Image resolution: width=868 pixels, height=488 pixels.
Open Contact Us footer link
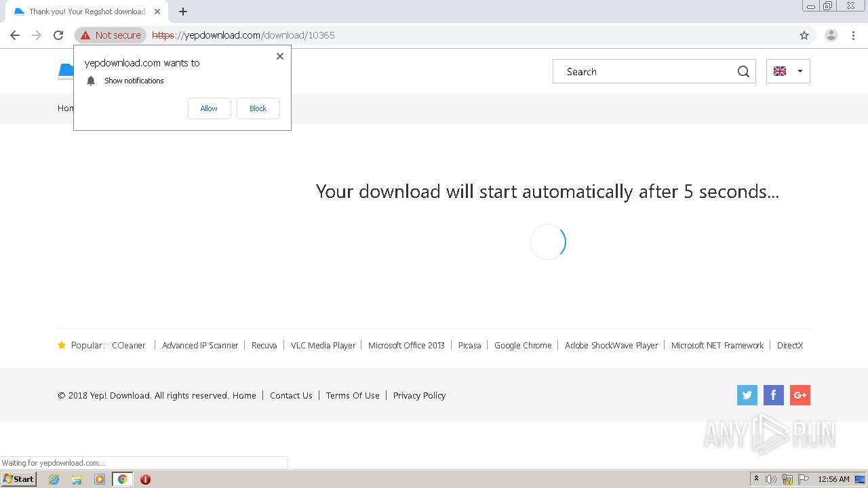point(291,396)
